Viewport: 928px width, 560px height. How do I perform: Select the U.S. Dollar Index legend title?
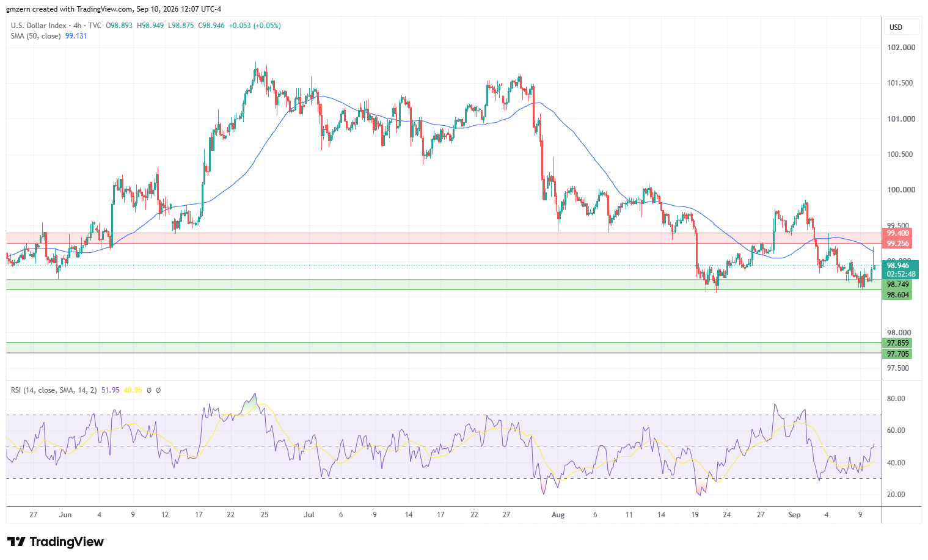[38, 26]
